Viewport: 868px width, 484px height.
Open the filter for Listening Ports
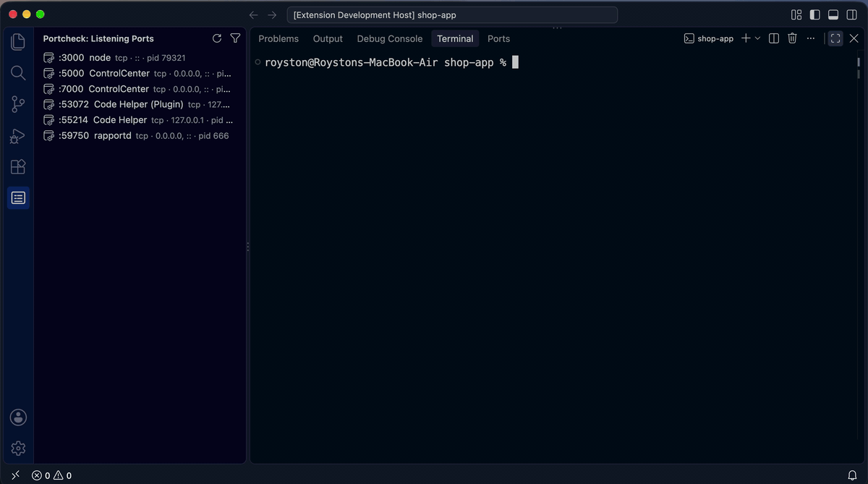pyautogui.click(x=235, y=38)
